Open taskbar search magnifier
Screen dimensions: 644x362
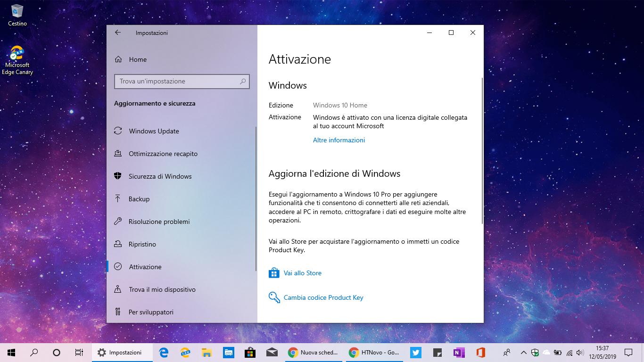(34, 352)
